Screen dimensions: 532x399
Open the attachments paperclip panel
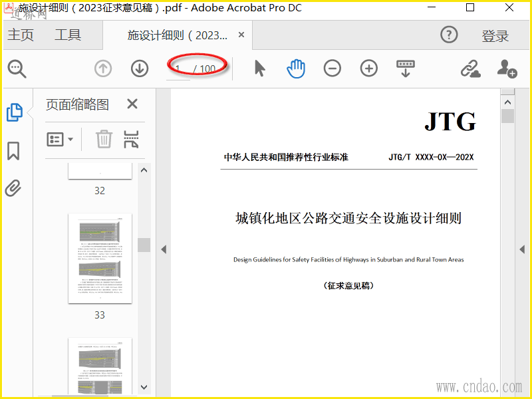[13, 188]
